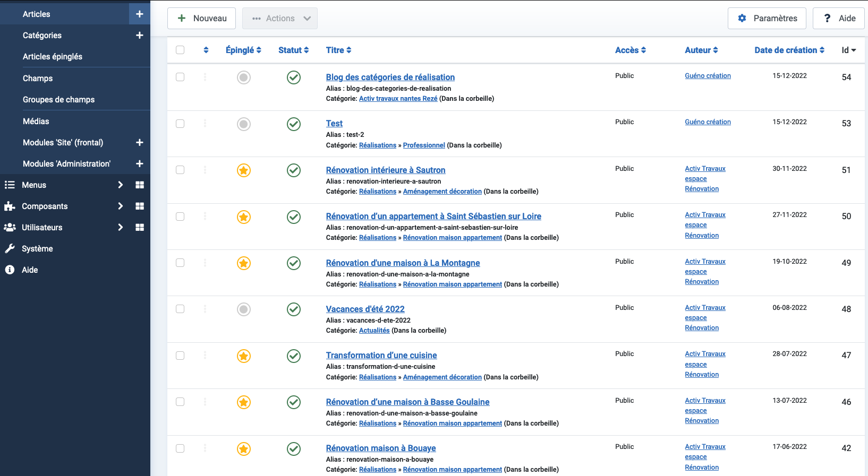This screenshot has height=476, width=868.
Task: Open Articles épinglés in the sidebar
Action: tap(53, 57)
